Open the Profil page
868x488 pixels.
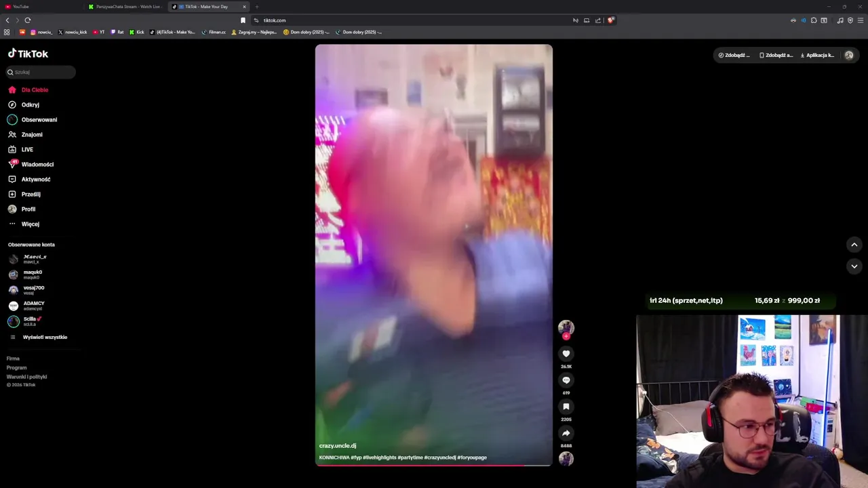pos(22,209)
